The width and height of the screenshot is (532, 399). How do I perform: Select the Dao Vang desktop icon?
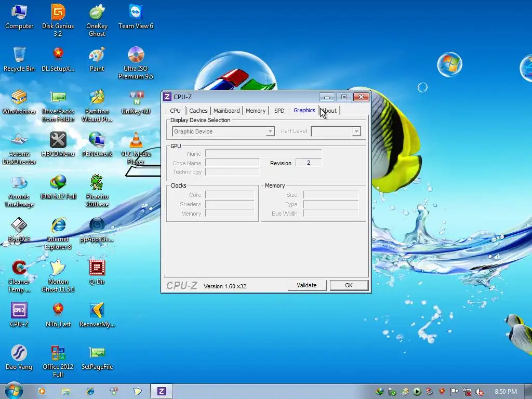pos(19,357)
